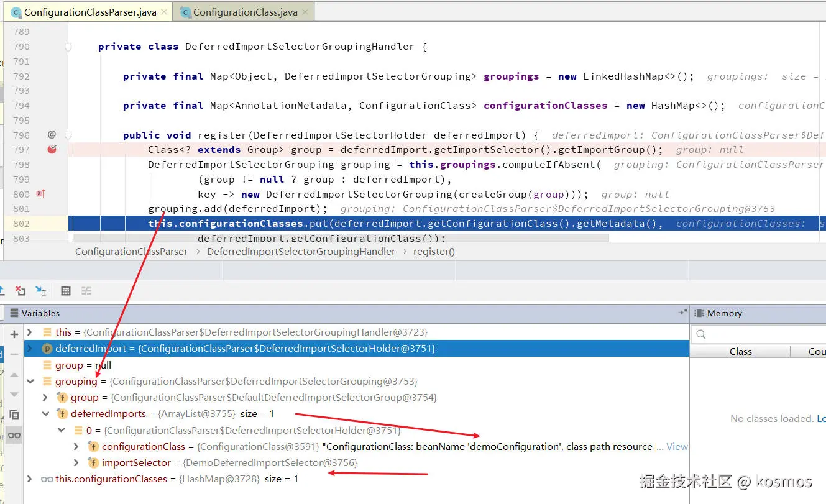Image resolution: width=826 pixels, height=504 pixels.
Task: Collapse the grouping variable node
Action: [29, 382]
